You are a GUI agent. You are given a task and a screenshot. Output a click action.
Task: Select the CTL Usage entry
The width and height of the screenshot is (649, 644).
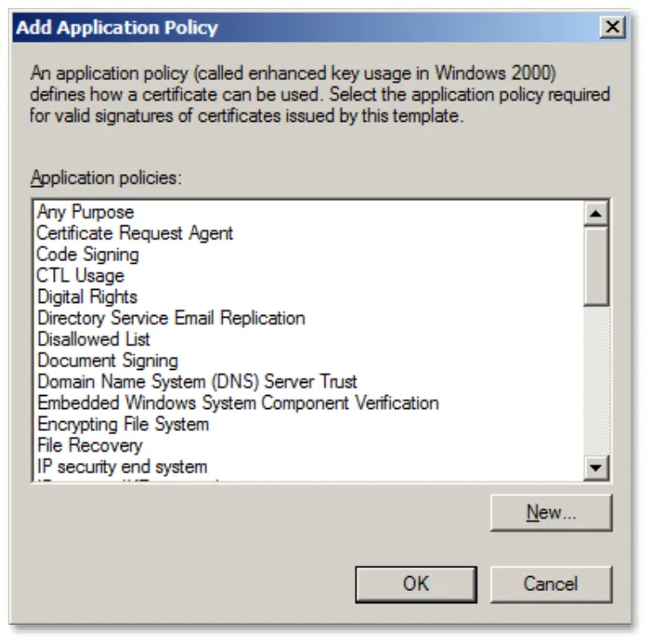80,275
